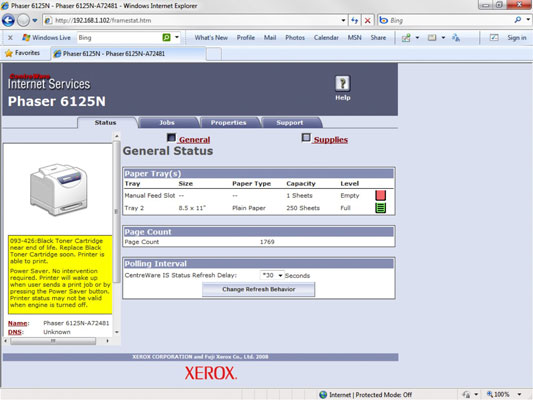The height and width of the screenshot is (400, 533).
Task: Click the green Full level indicator
Action: [x=380, y=208]
